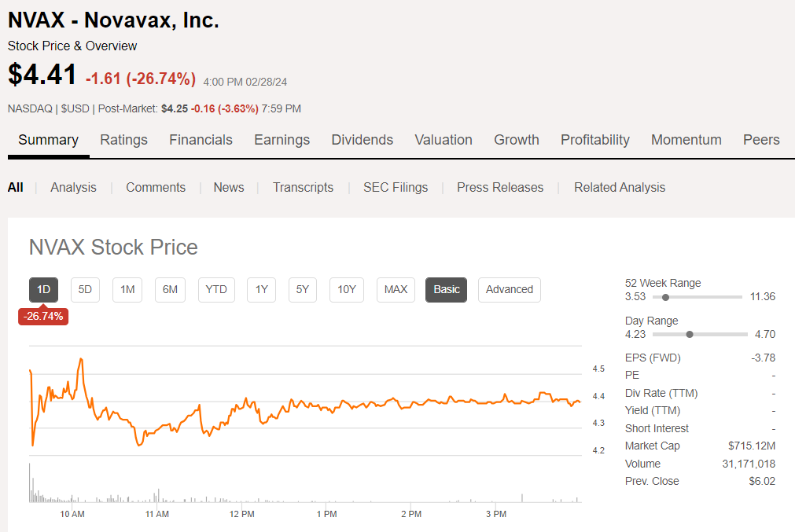The width and height of the screenshot is (795, 532).
Task: Select the 1D chart range button
Action: click(44, 289)
